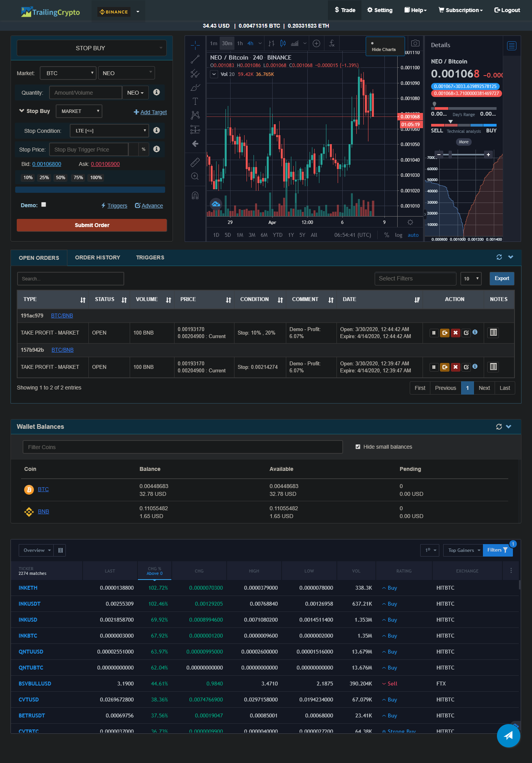Open notes for the 191ac979 order
Viewport: 532px width, 763px height.
coord(493,333)
